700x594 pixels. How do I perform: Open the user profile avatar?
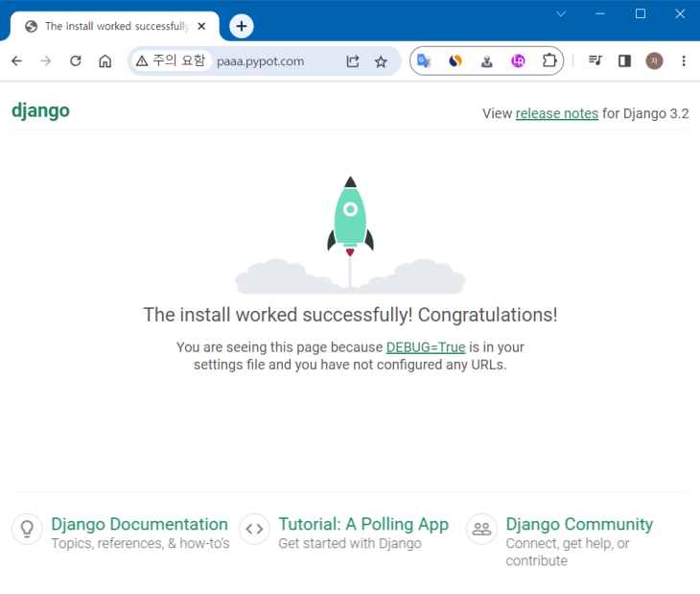tap(654, 61)
